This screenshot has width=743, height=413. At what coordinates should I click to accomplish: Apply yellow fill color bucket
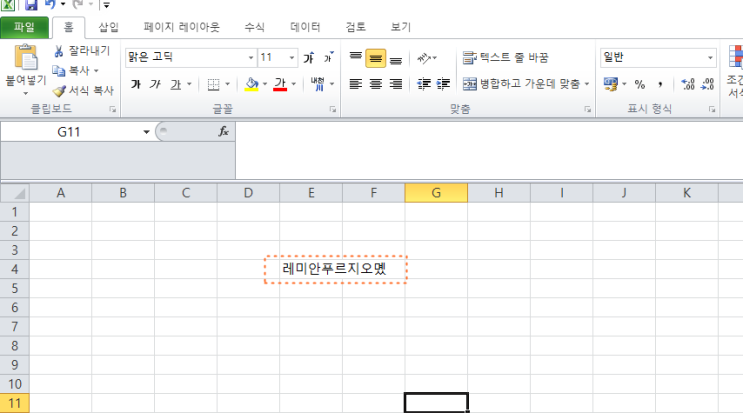[252, 84]
